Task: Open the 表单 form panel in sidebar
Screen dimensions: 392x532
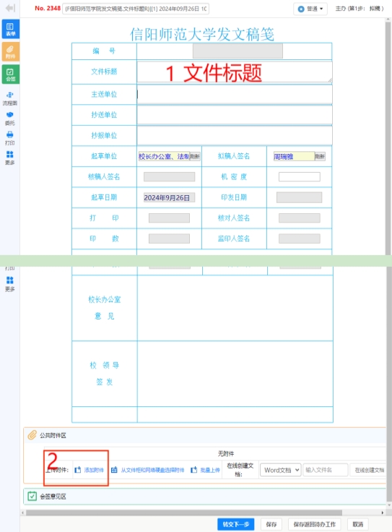Action: tap(11, 29)
